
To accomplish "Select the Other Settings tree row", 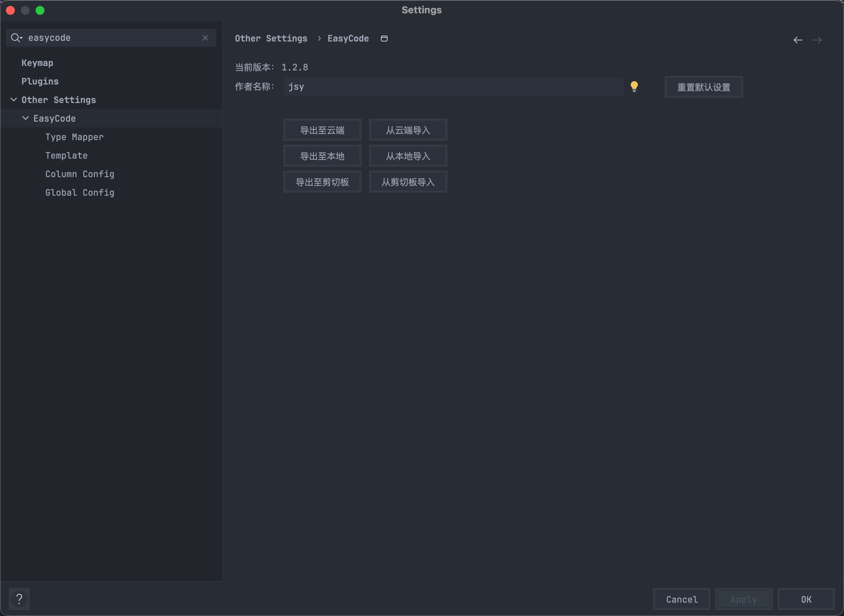I will point(111,100).
